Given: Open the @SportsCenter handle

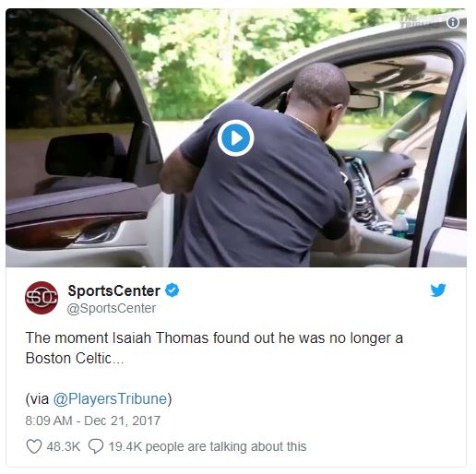Looking at the screenshot, I should [112, 308].
